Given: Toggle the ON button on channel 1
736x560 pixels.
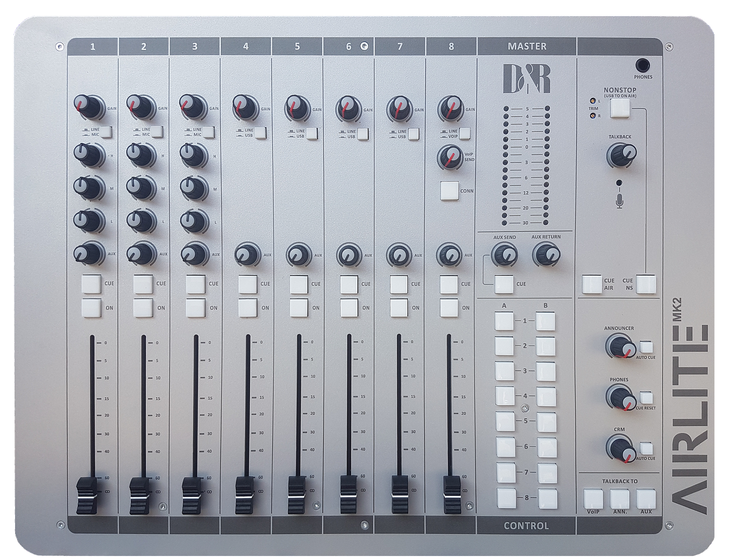Looking at the screenshot, I should click(x=91, y=308).
